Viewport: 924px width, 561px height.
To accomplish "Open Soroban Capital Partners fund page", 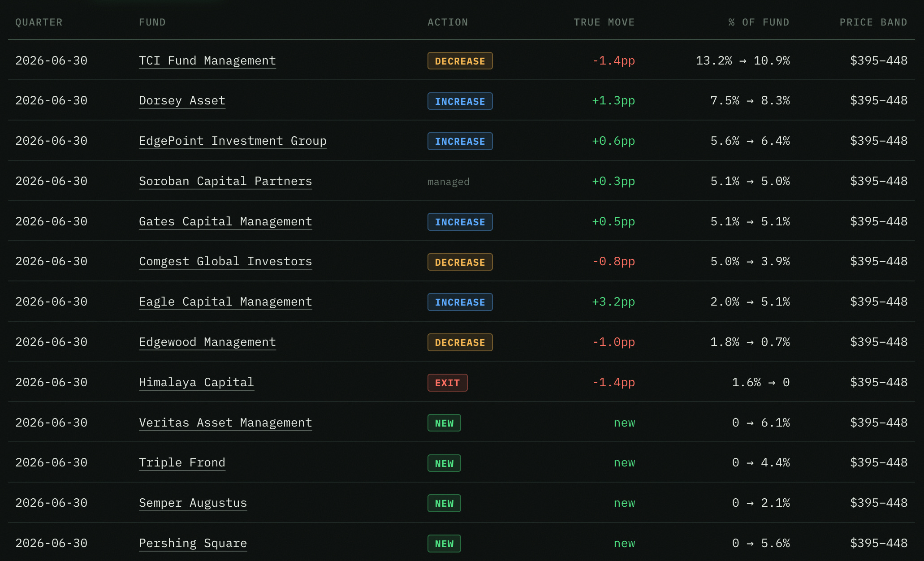I will [x=225, y=181].
